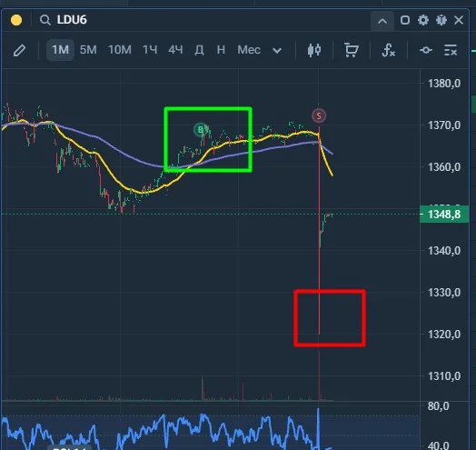Search ticker using magnifier icon

point(45,20)
